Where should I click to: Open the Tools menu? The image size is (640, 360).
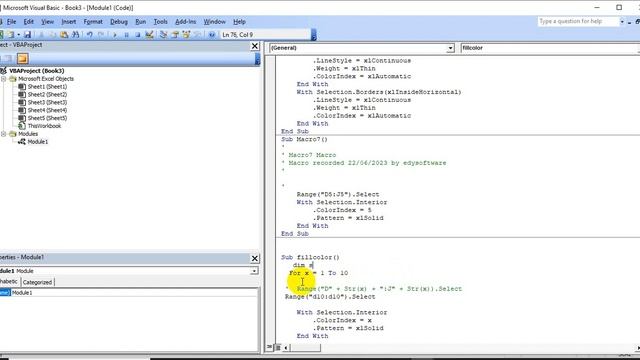pyautogui.click(x=160, y=22)
